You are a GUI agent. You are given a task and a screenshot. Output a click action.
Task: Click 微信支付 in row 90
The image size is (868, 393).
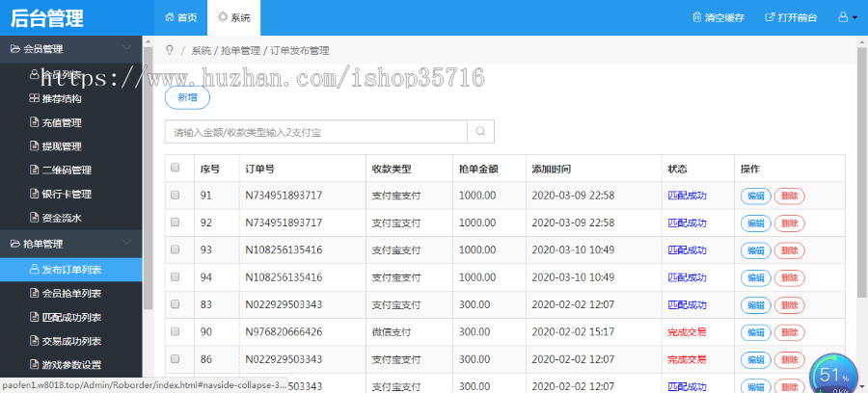coord(391,332)
